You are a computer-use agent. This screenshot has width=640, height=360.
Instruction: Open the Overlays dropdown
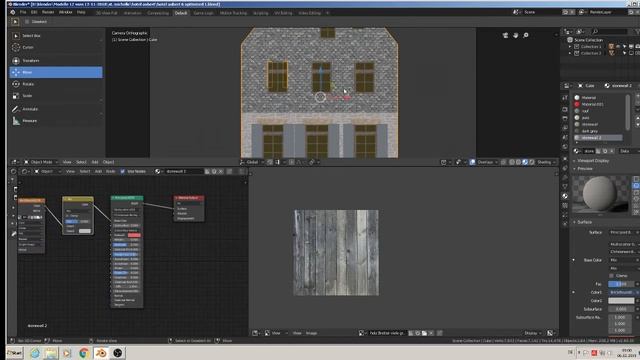tap(488, 162)
